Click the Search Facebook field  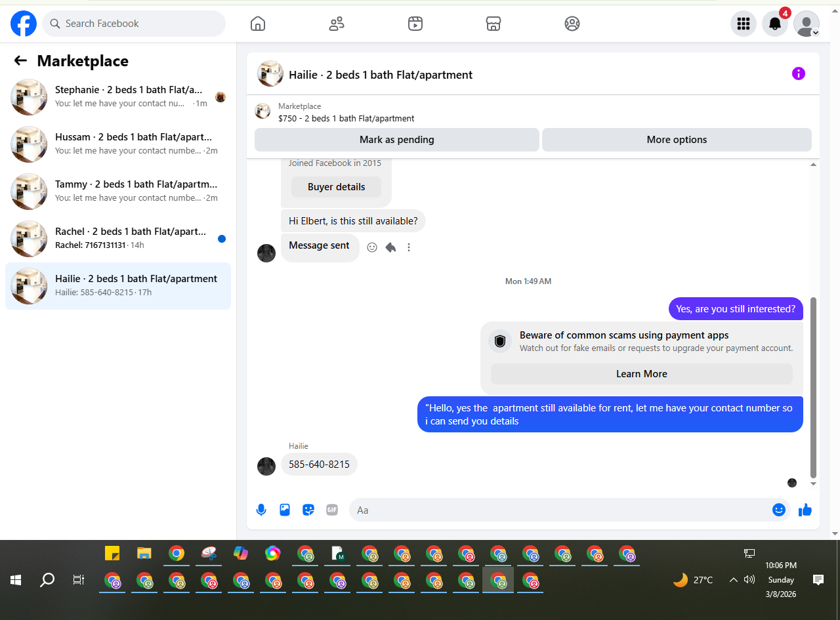click(x=134, y=24)
